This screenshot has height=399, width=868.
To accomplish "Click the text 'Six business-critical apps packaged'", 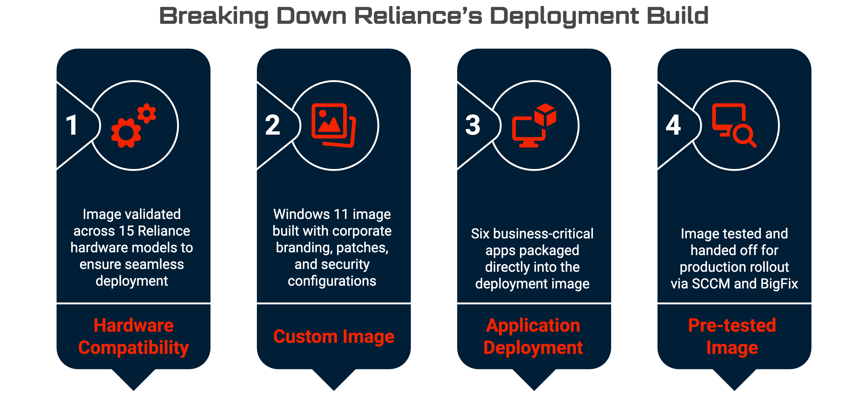I will [x=532, y=242].
